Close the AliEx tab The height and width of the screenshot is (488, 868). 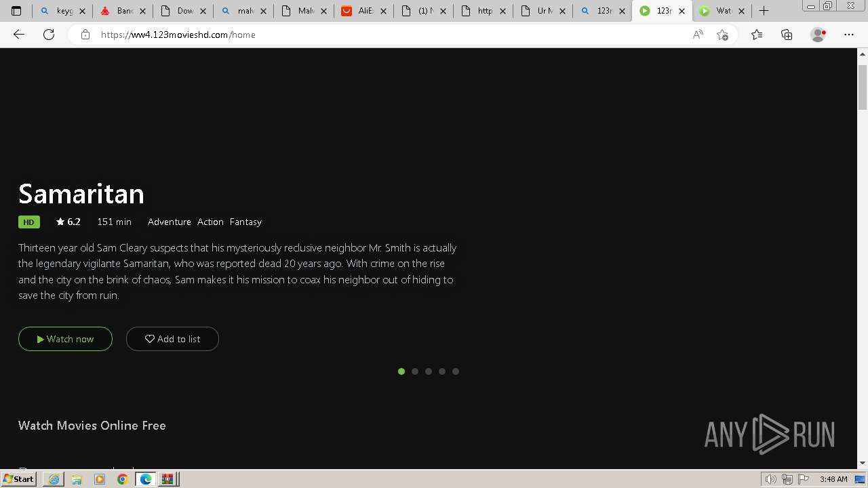pyautogui.click(x=383, y=12)
